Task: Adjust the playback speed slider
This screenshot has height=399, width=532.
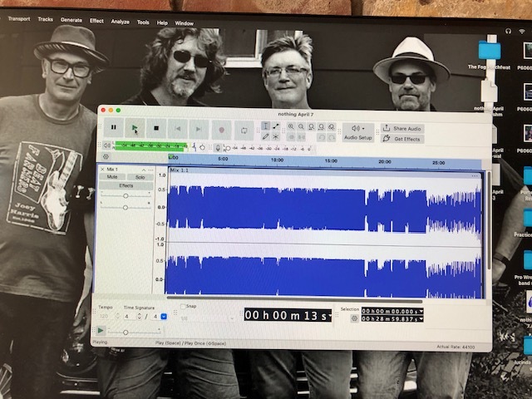Action: [126, 332]
